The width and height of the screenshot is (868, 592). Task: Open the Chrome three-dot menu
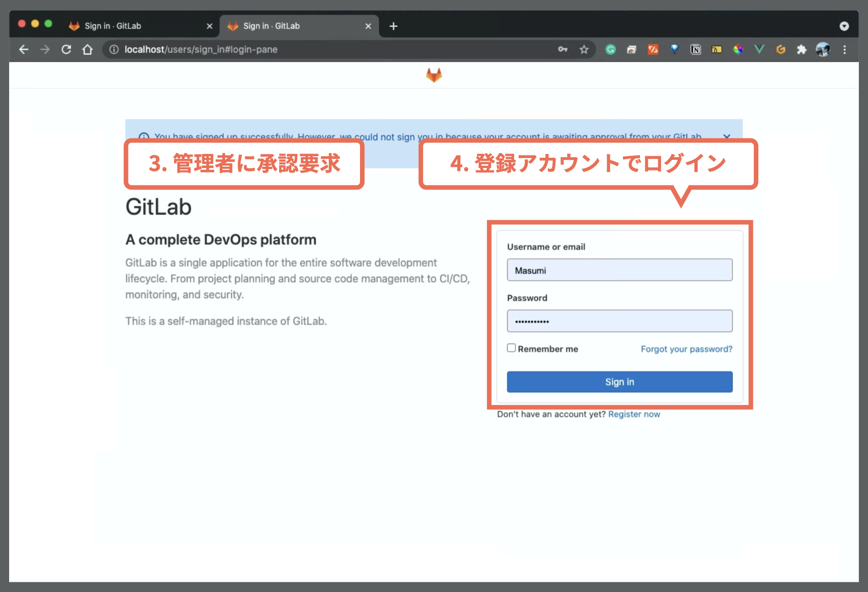coord(844,49)
